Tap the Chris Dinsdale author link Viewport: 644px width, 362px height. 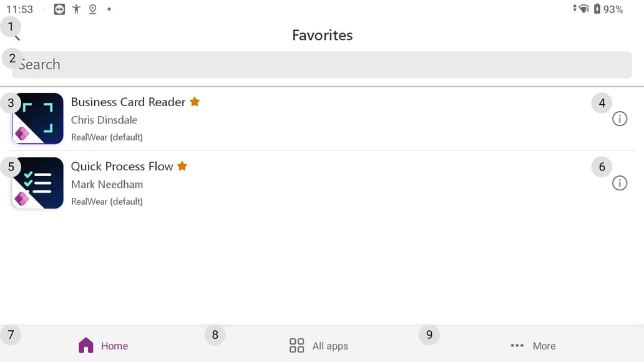pyautogui.click(x=104, y=119)
